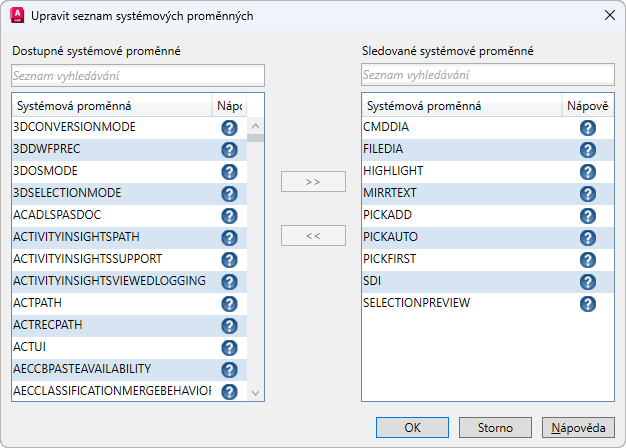Click the available variables search field
Viewport: 626px width, 448px height.
pos(138,76)
